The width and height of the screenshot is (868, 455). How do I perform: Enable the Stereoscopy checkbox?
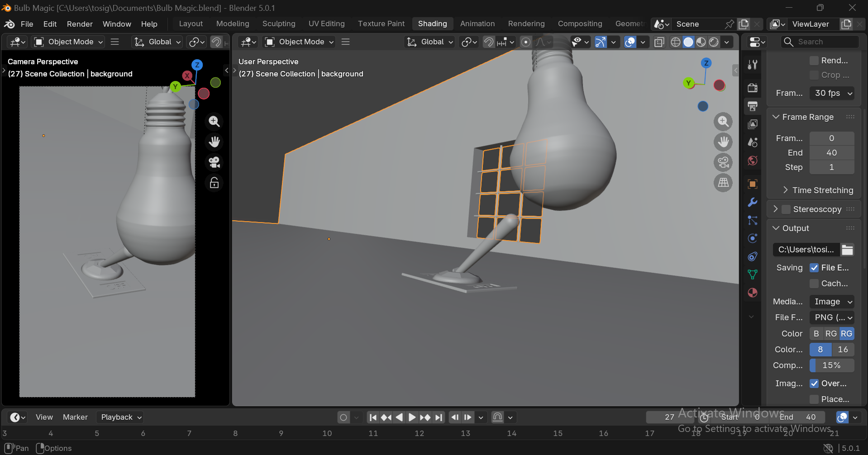tap(786, 209)
